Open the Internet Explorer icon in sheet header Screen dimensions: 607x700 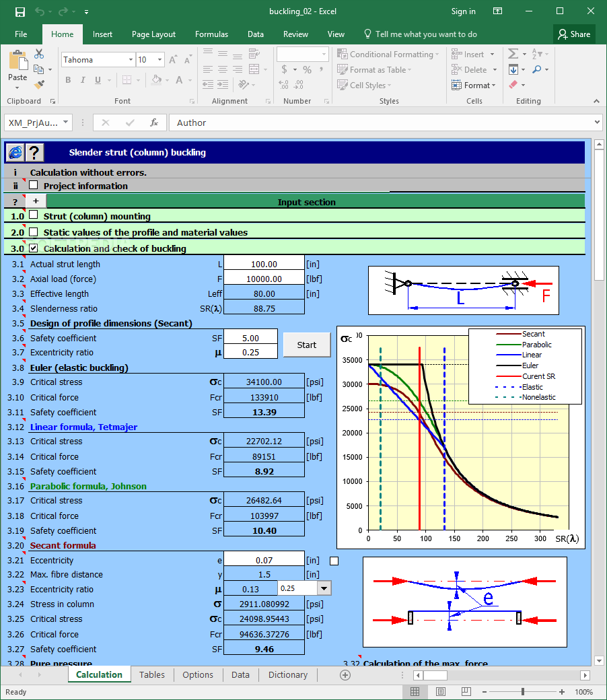[15, 153]
